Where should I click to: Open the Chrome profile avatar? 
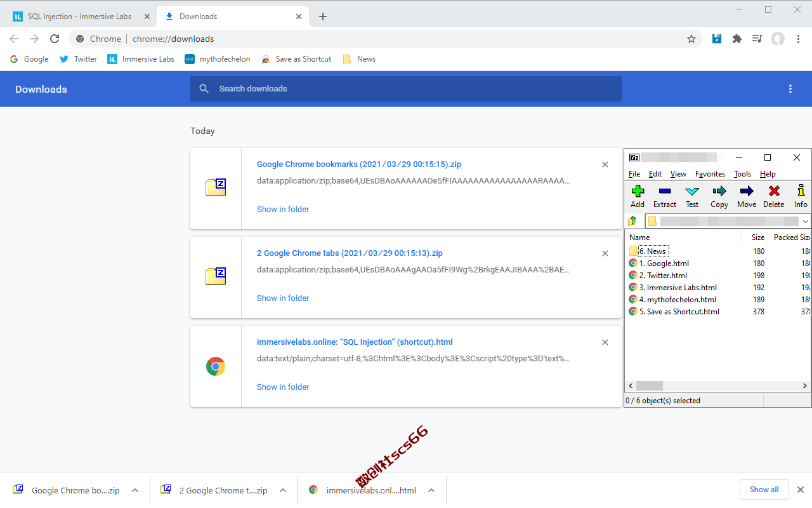pos(778,39)
